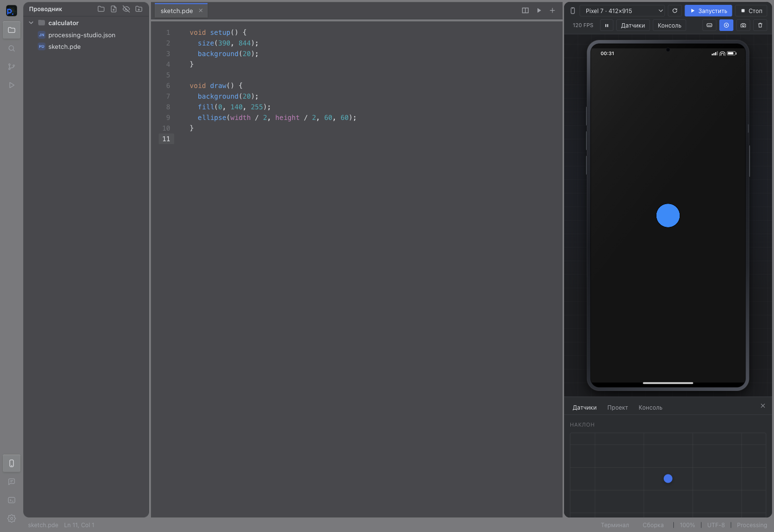Click the trash icon in the preview toolbar
774x532 pixels.
760,25
